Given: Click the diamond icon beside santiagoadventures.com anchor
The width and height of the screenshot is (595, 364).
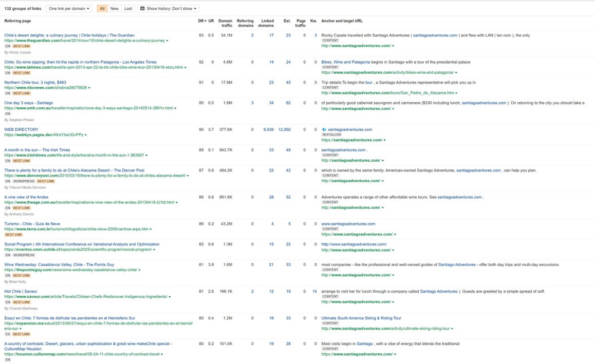Looking at the screenshot, I should tap(324, 130).
